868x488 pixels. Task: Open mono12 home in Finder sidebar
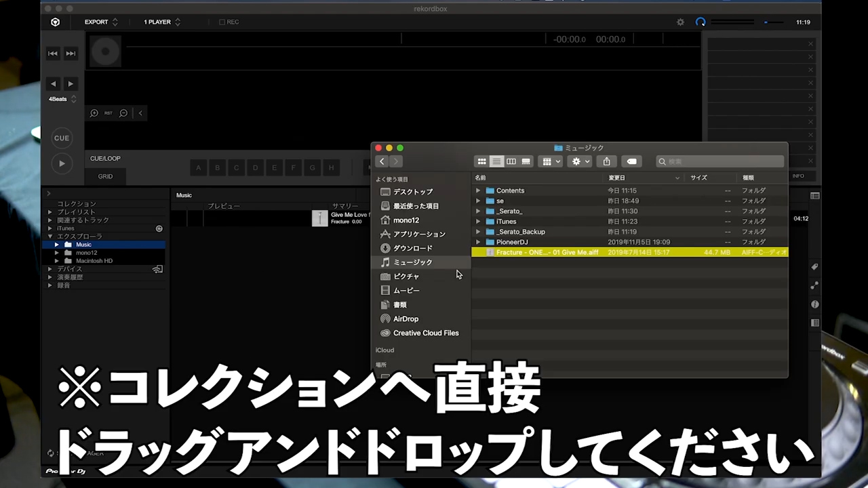[406, 220]
